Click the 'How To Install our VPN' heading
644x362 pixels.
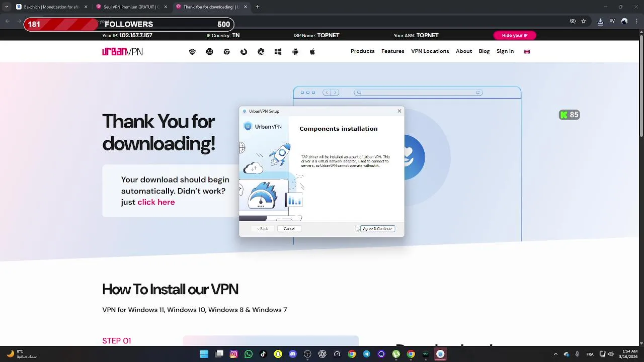170,290
